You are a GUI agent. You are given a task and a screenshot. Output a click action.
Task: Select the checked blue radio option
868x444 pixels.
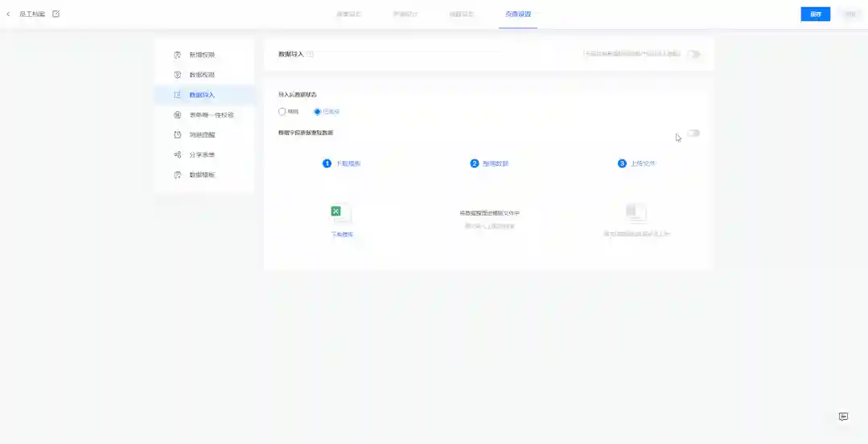click(318, 112)
